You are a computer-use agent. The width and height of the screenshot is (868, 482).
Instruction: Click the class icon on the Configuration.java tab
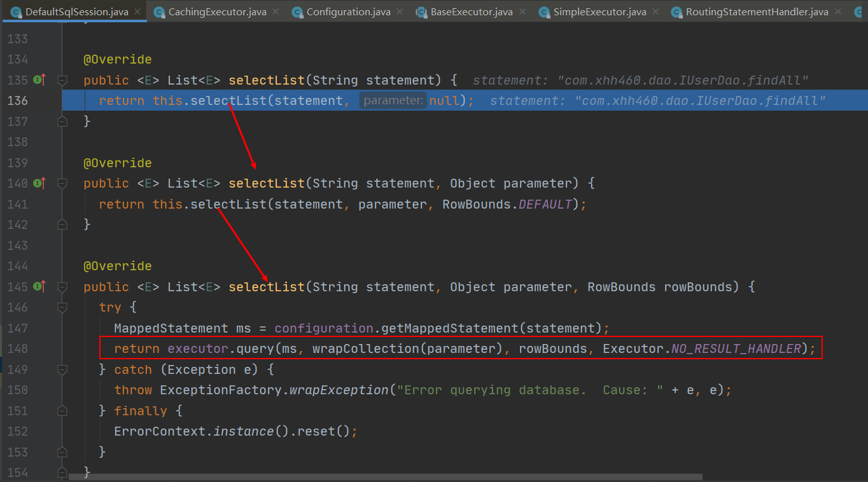(297, 12)
